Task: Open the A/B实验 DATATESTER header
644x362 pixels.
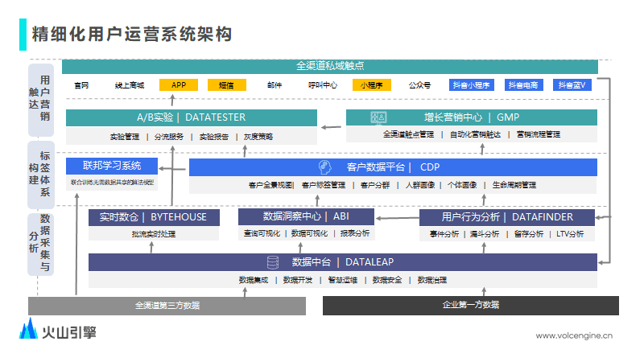Action: coord(191,117)
